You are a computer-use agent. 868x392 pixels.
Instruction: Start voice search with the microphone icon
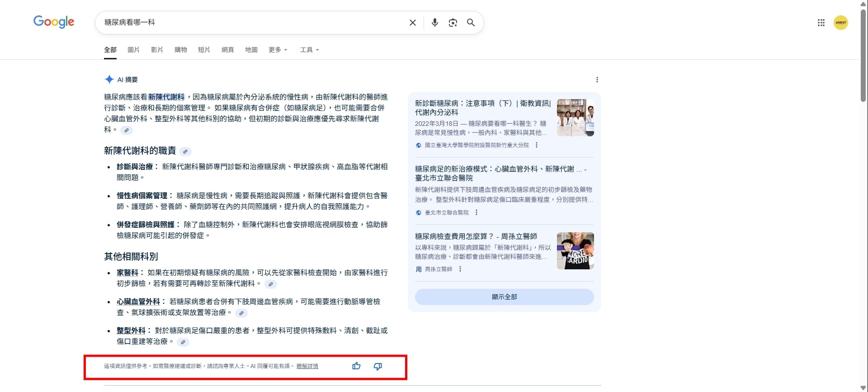click(x=434, y=23)
